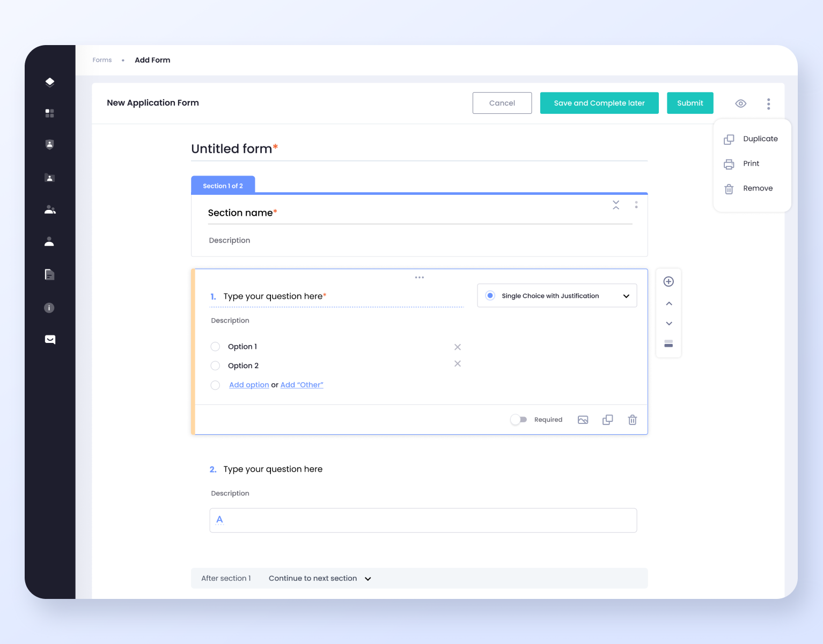This screenshot has width=823, height=644.
Task: Click the Add Form breadcrumb text
Action: [x=152, y=60]
